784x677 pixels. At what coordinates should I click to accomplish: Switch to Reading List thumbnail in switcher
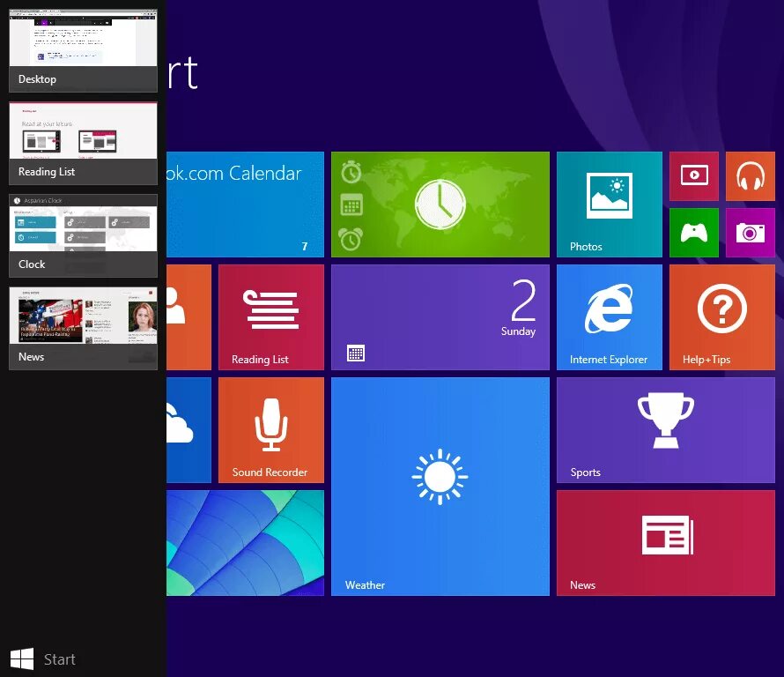tap(83, 144)
